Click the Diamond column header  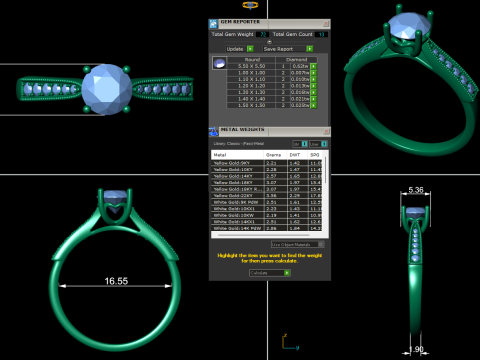tap(296, 60)
